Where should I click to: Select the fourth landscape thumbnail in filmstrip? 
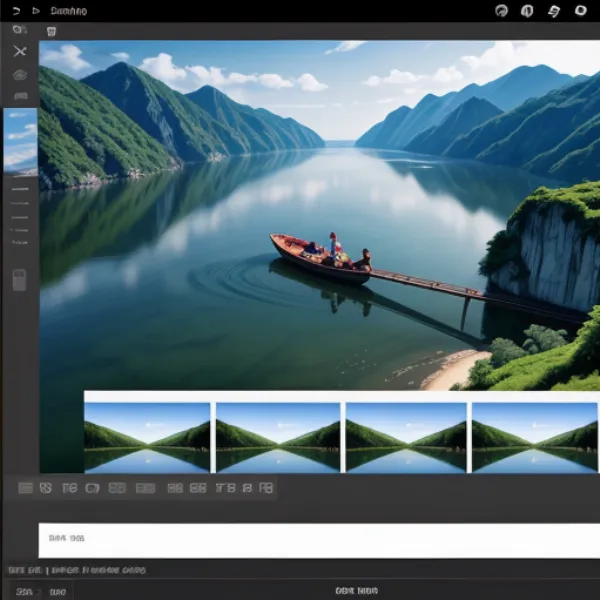(534, 437)
